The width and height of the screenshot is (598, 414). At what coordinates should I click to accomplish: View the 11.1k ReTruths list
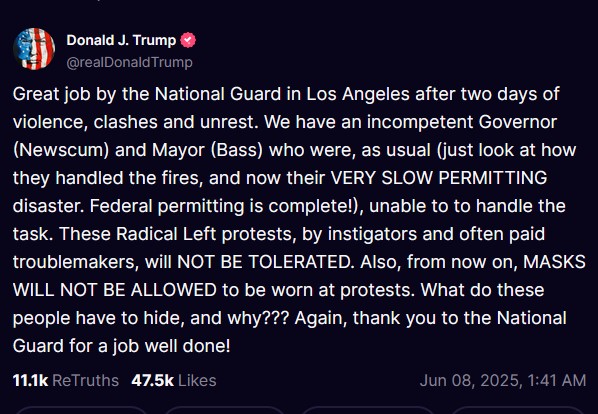[66, 380]
